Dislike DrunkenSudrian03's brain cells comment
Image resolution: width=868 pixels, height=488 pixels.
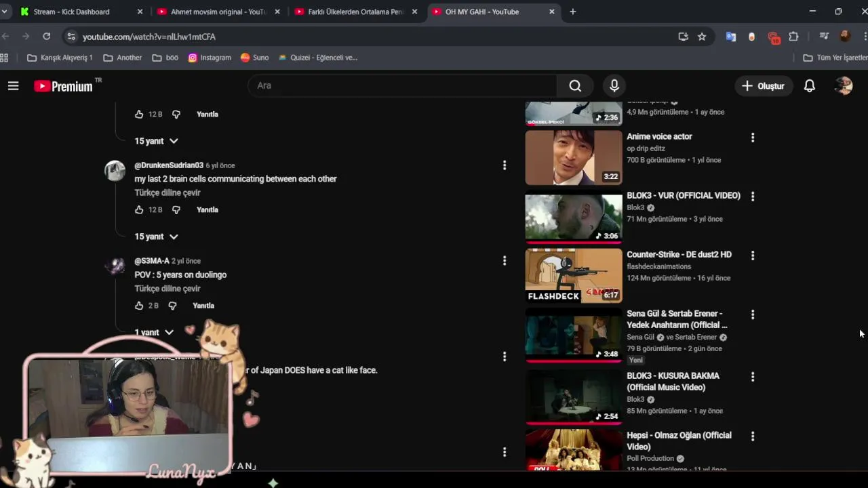click(x=176, y=210)
